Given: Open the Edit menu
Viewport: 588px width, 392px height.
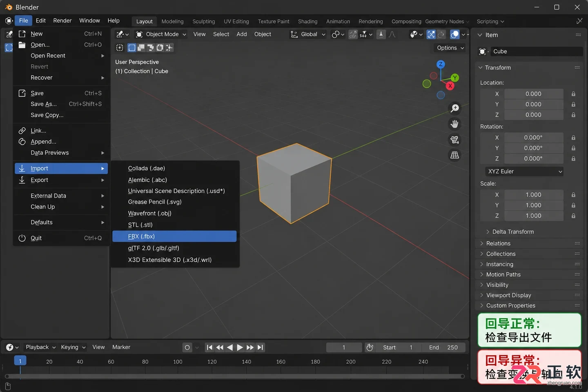Looking at the screenshot, I should point(40,21).
